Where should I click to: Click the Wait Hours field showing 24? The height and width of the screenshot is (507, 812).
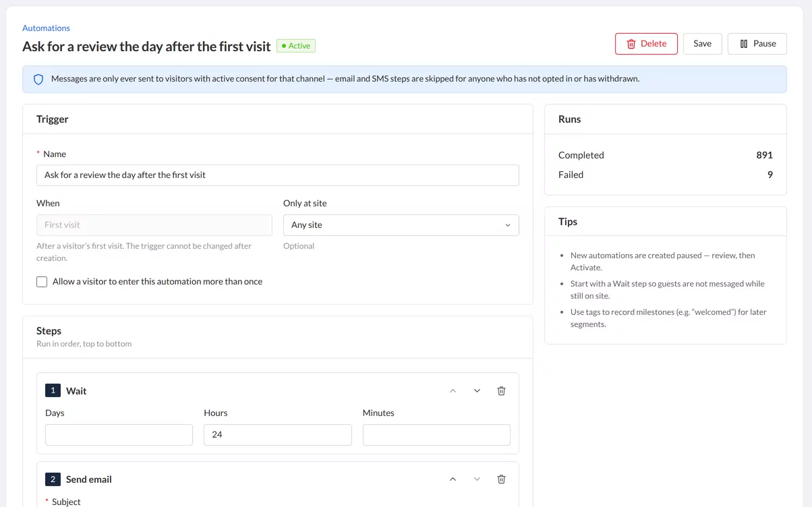tap(277, 435)
